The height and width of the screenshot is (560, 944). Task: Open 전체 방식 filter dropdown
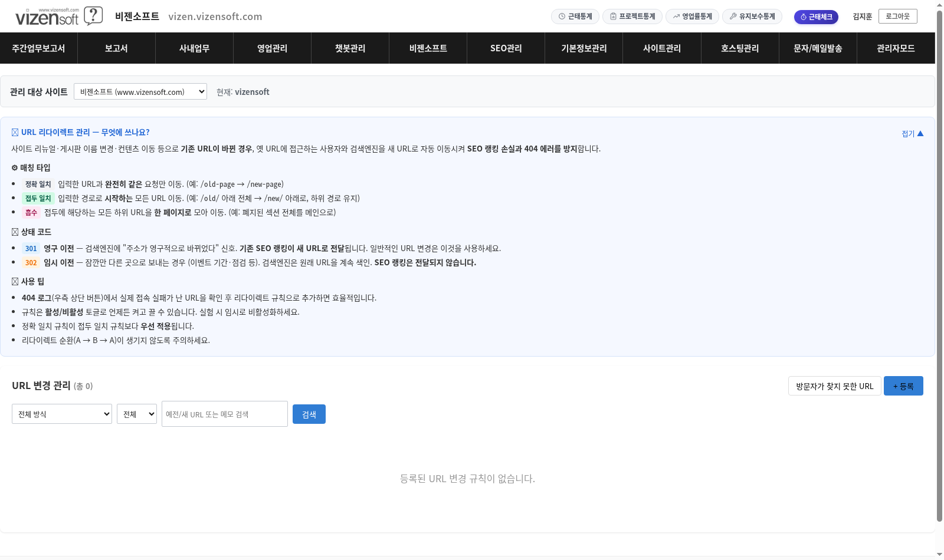pyautogui.click(x=62, y=414)
